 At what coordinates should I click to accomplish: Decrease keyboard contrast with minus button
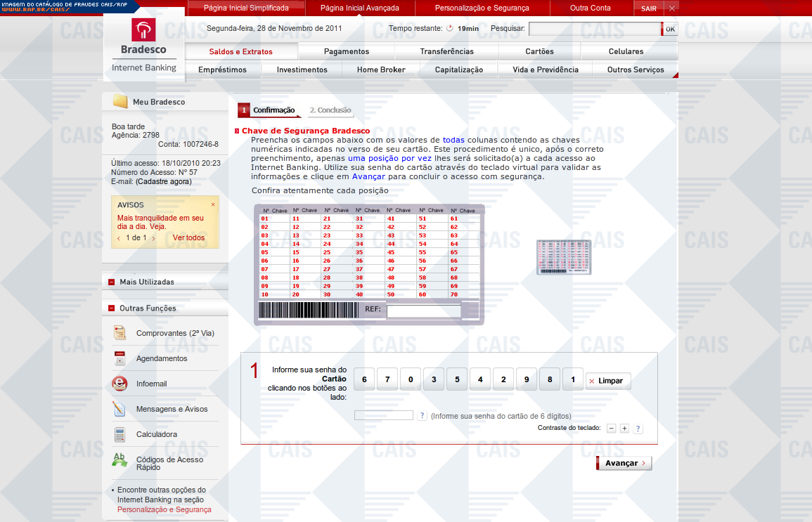click(612, 428)
